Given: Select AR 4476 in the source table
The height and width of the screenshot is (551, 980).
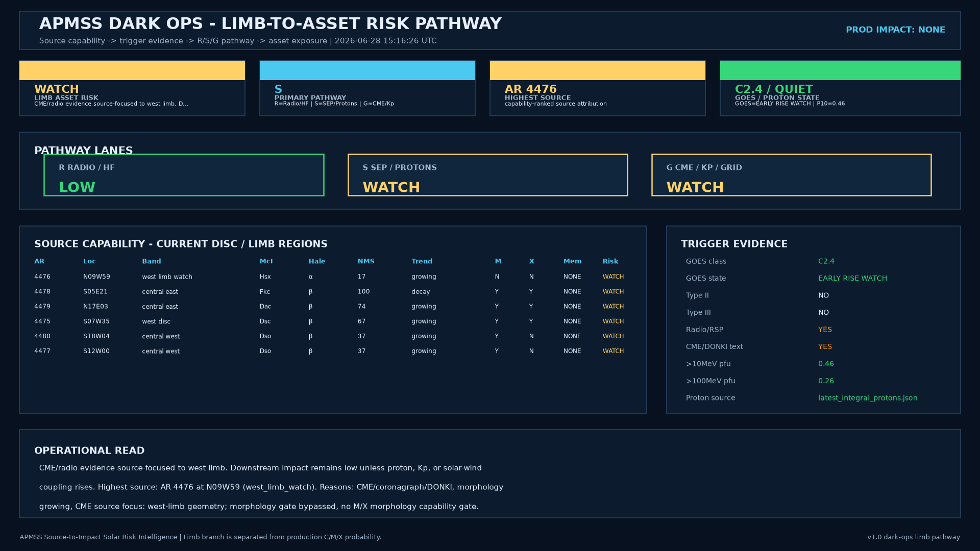Looking at the screenshot, I should pyautogui.click(x=42, y=277).
